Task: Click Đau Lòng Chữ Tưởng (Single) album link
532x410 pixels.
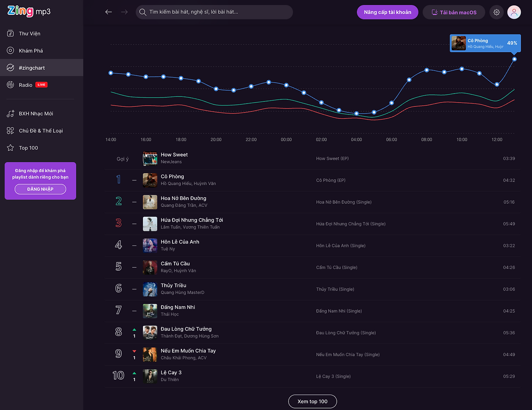Action: [x=346, y=333]
